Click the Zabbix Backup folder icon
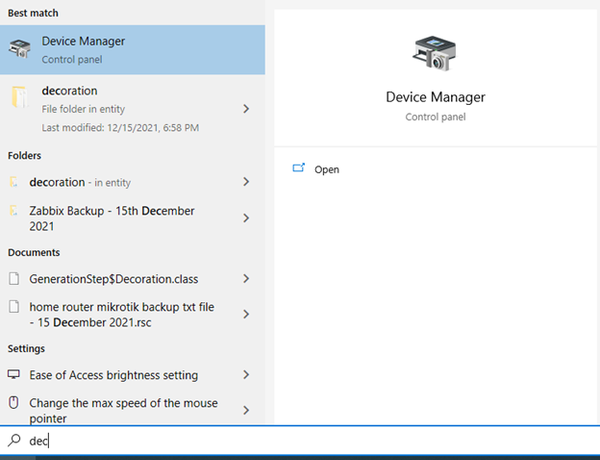Image resolution: width=600 pixels, height=460 pixels. pos(14,212)
